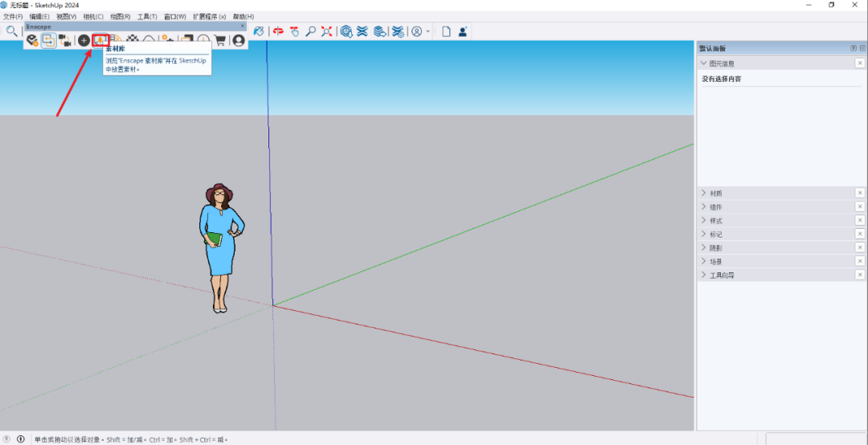Open the Enscape account profile icon
Viewport: 868px width, 445px height.
[x=239, y=40]
